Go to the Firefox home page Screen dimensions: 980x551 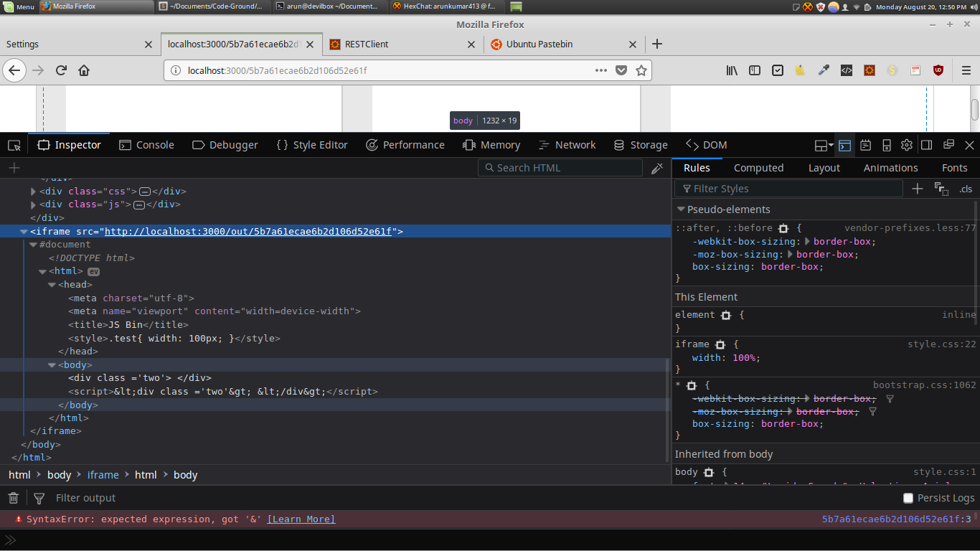84,70
